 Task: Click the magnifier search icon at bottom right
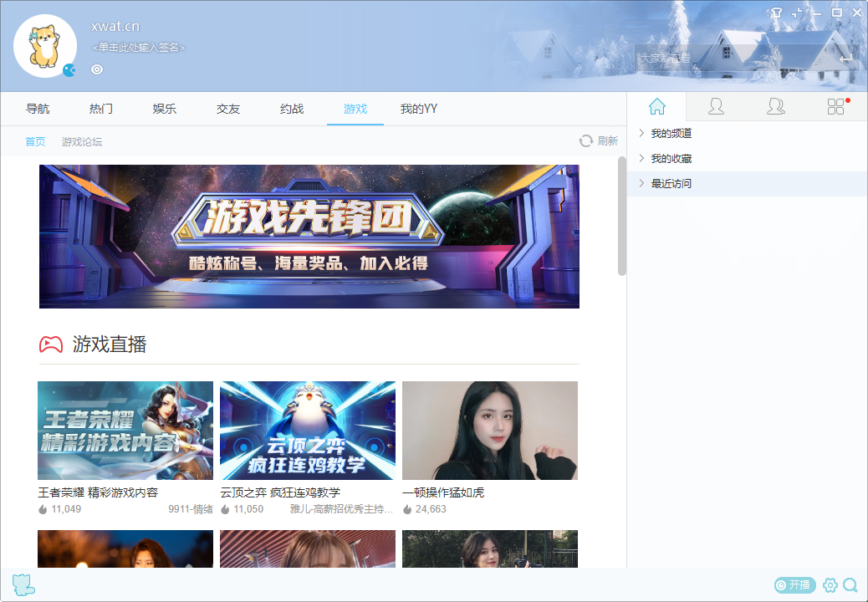point(850,584)
